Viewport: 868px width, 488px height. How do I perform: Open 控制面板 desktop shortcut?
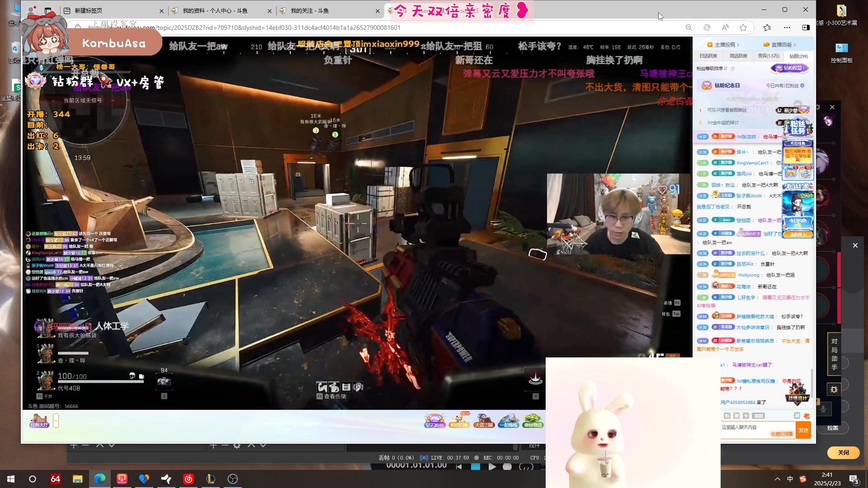coord(841,52)
